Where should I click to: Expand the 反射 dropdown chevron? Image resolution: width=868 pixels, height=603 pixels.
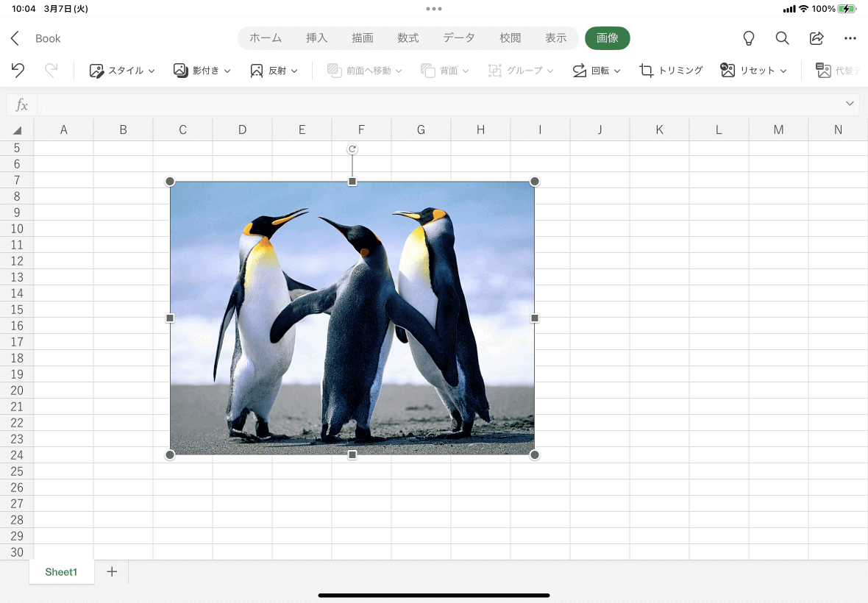tap(294, 71)
